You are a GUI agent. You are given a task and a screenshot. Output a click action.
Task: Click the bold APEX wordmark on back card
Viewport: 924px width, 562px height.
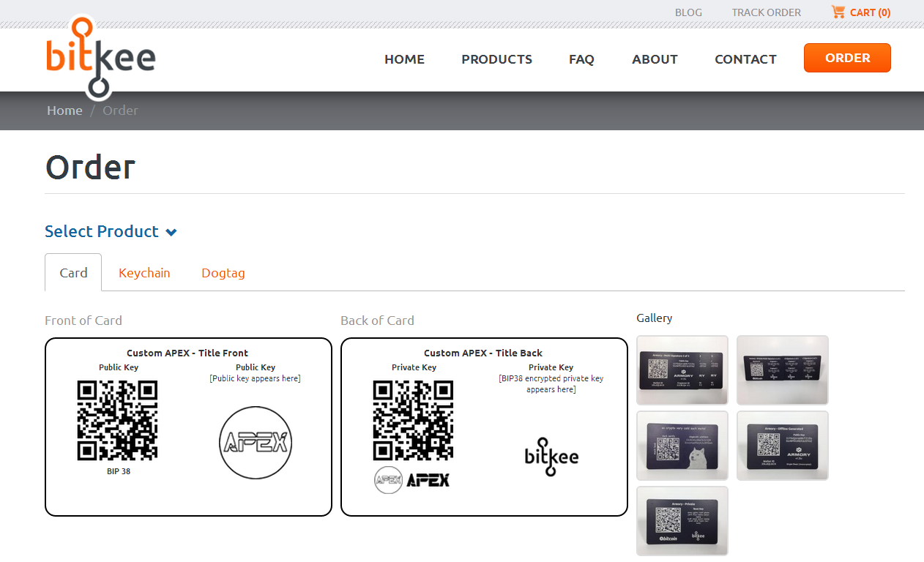tap(428, 480)
